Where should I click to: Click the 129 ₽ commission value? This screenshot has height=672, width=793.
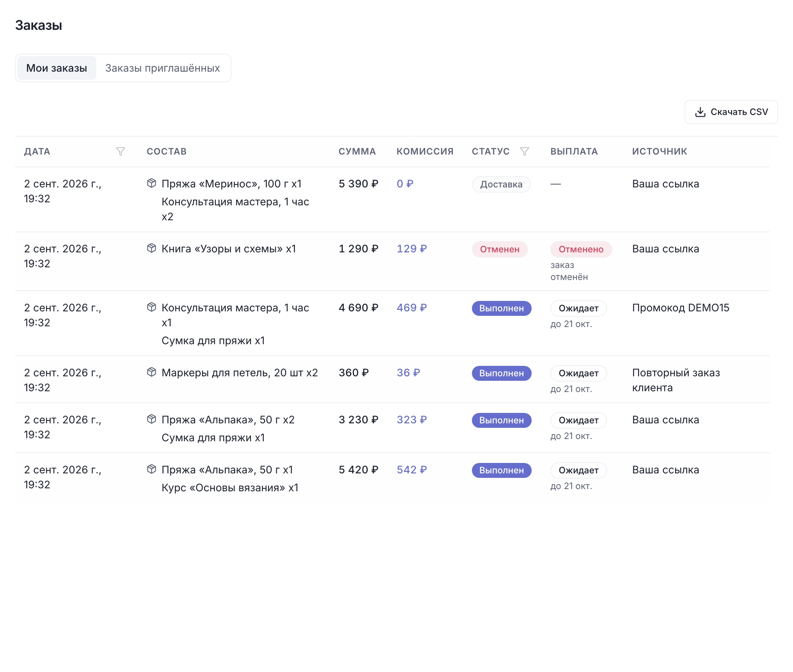(x=412, y=249)
